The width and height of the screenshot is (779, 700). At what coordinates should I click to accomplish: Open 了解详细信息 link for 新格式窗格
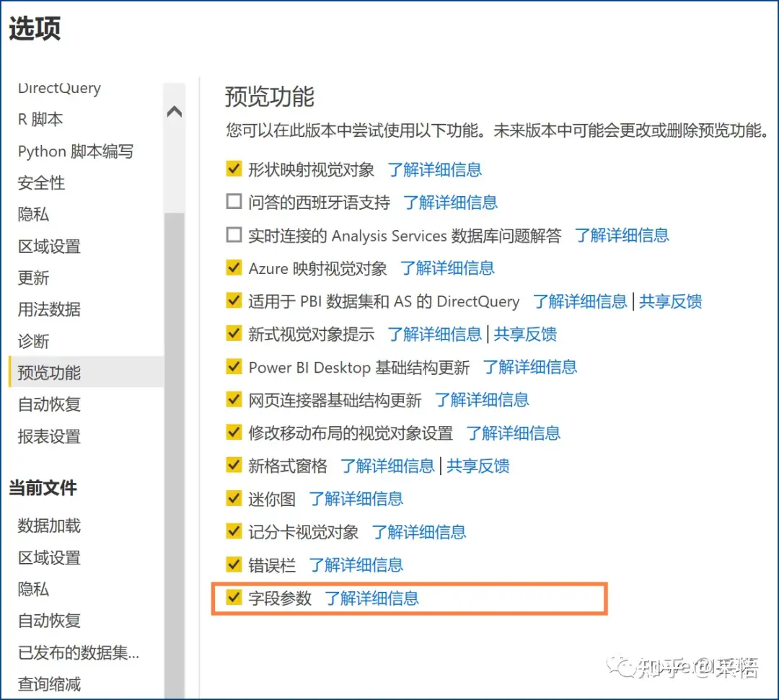(387, 466)
